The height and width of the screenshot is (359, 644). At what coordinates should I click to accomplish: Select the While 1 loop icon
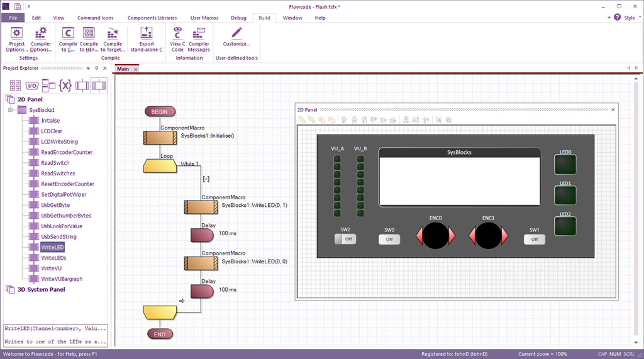click(x=160, y=166)
